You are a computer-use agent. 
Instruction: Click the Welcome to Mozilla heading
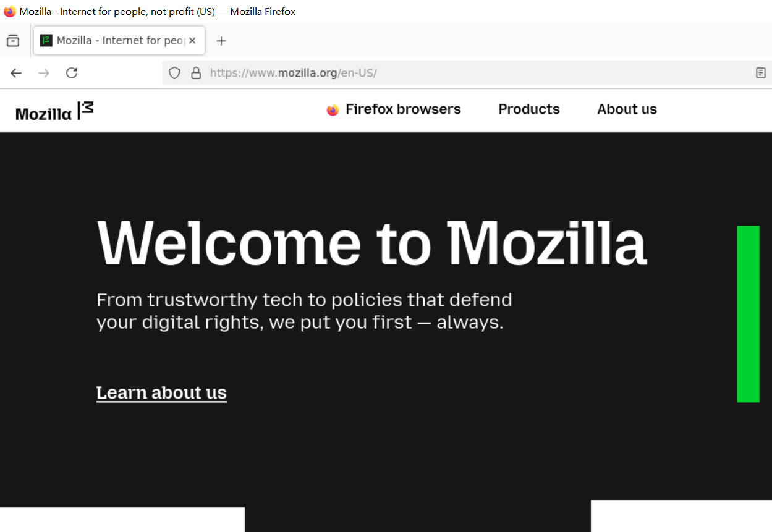[371, 243]
